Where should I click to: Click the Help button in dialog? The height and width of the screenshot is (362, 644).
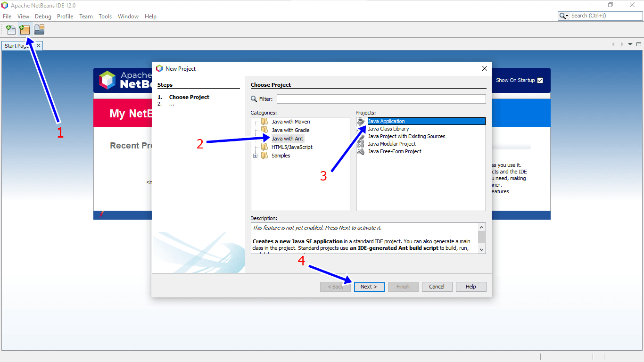pyautogui.click(x=471, y=287)
